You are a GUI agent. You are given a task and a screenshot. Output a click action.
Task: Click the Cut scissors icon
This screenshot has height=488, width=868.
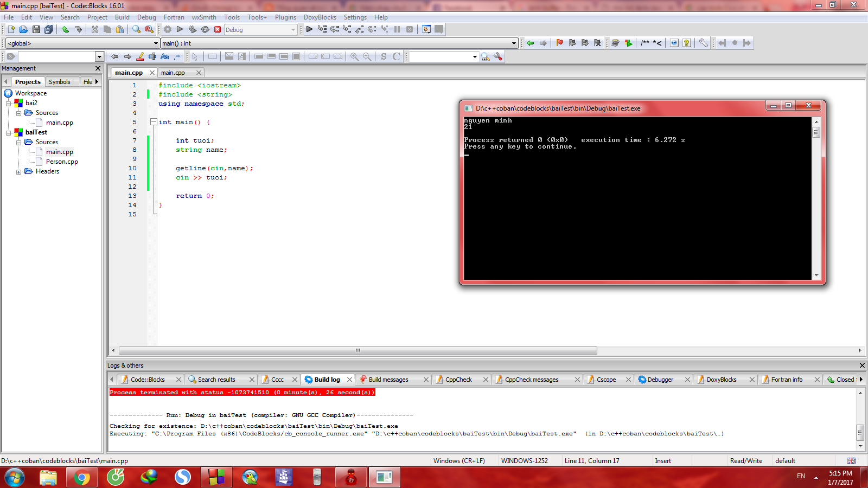[x=95, y=29]
